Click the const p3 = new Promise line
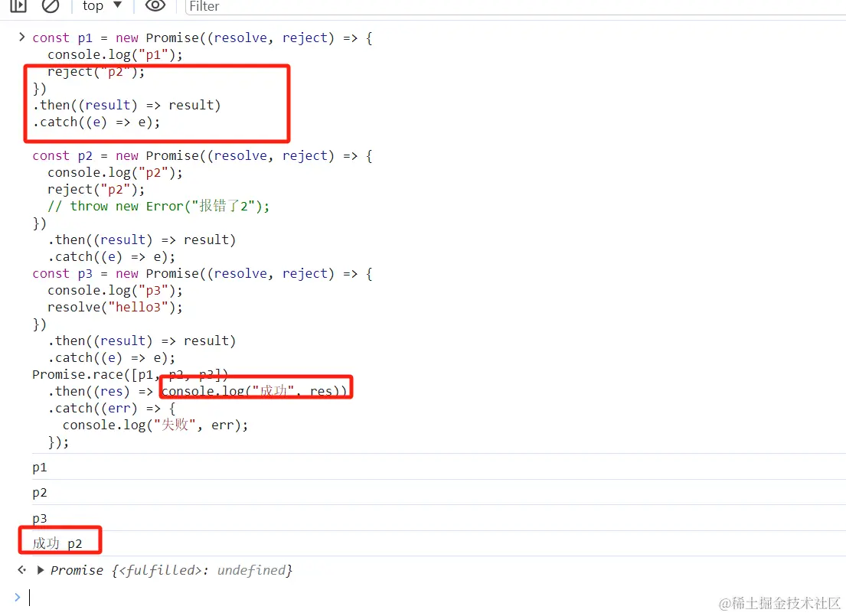 point(202,273)
